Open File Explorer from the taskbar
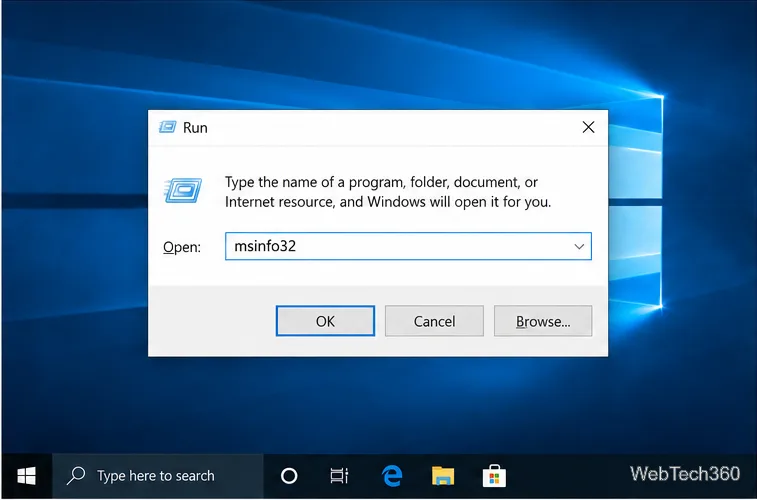The width and height of the screenshot is (757, 500). [x=443, y=476]
